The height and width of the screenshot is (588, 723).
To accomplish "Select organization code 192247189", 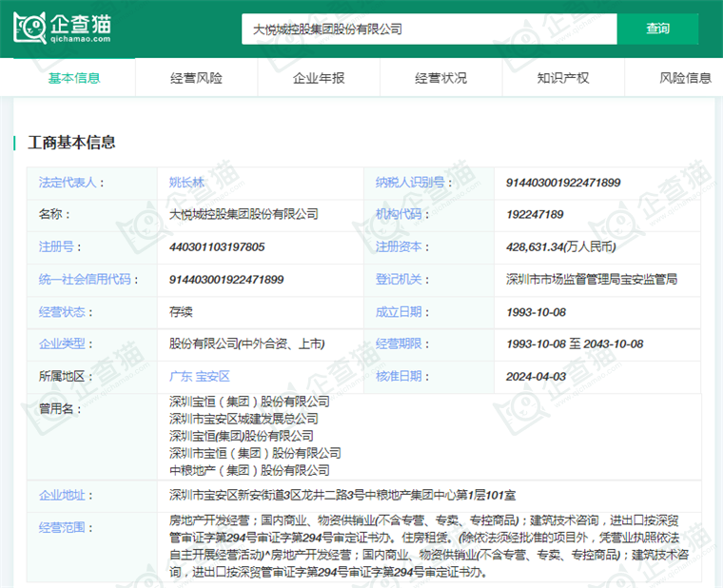I will [x=535, y=214].
